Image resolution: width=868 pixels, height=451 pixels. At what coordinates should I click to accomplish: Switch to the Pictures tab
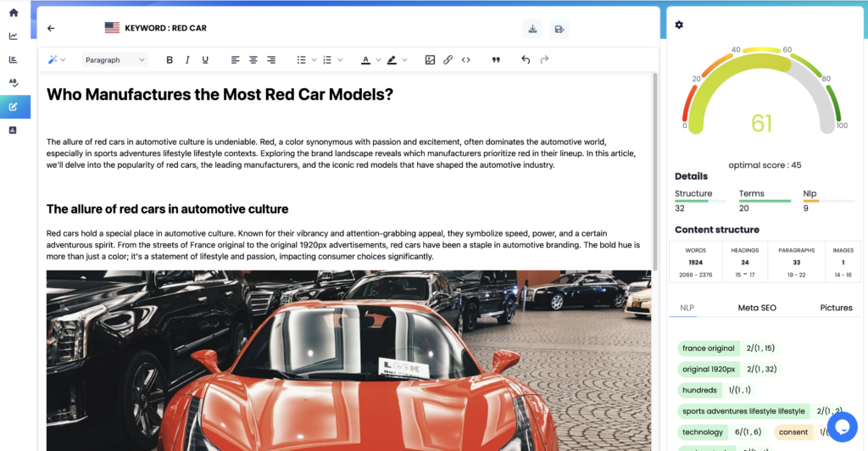836,308
